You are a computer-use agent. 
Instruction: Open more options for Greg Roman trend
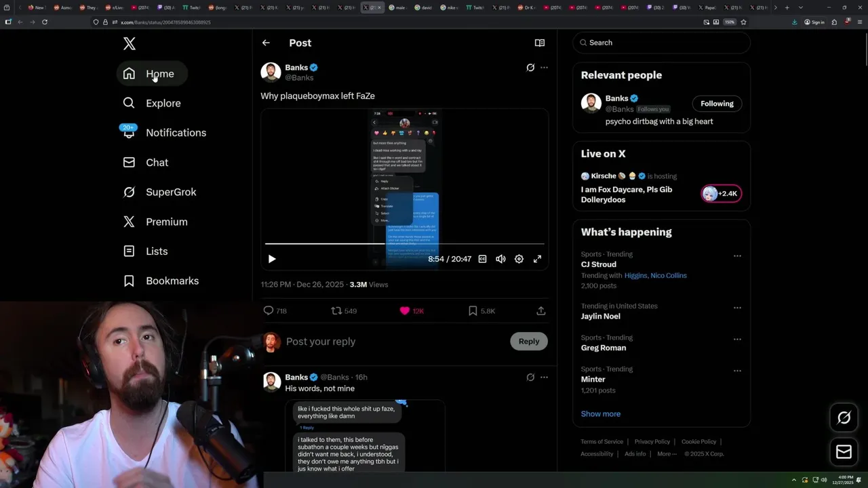click(737, 340)
